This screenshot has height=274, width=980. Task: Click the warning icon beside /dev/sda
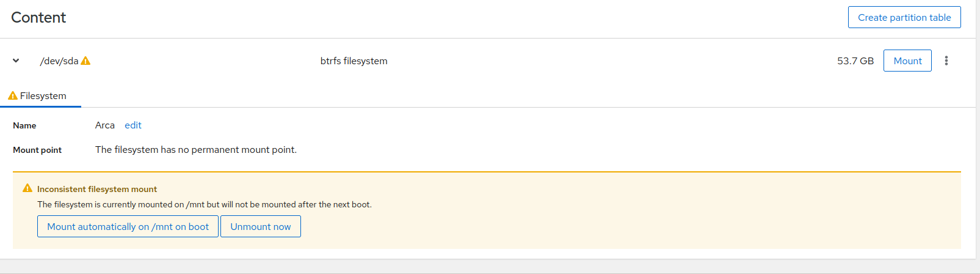tap(85, 61)
